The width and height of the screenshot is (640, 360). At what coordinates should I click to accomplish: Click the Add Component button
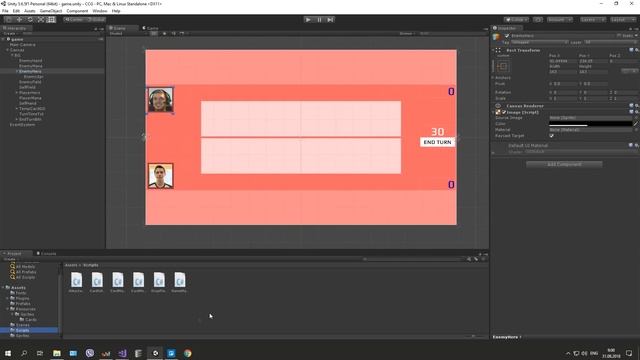tap(564, 164)
